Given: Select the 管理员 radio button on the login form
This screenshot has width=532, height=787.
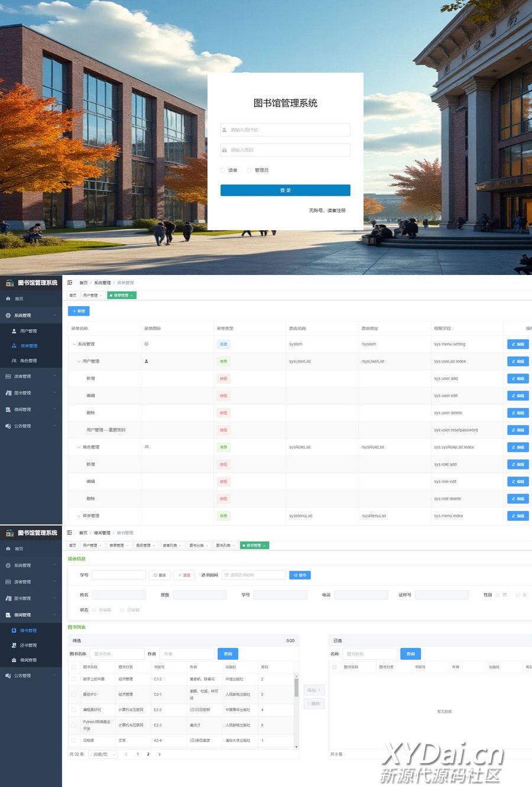Looking at the screenshot, I should [x=249, y=170].
